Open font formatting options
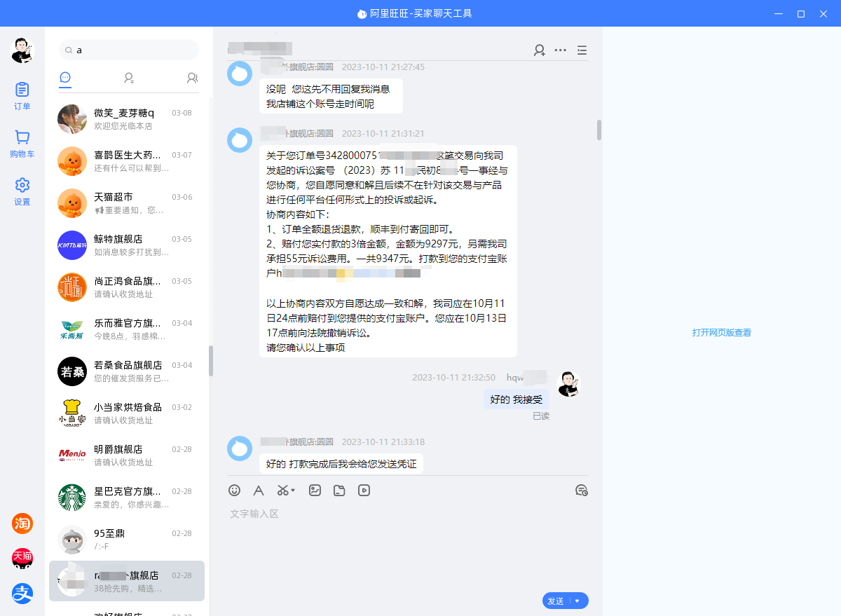This screenshot has height=616, width=841. [x=259, y=491]
